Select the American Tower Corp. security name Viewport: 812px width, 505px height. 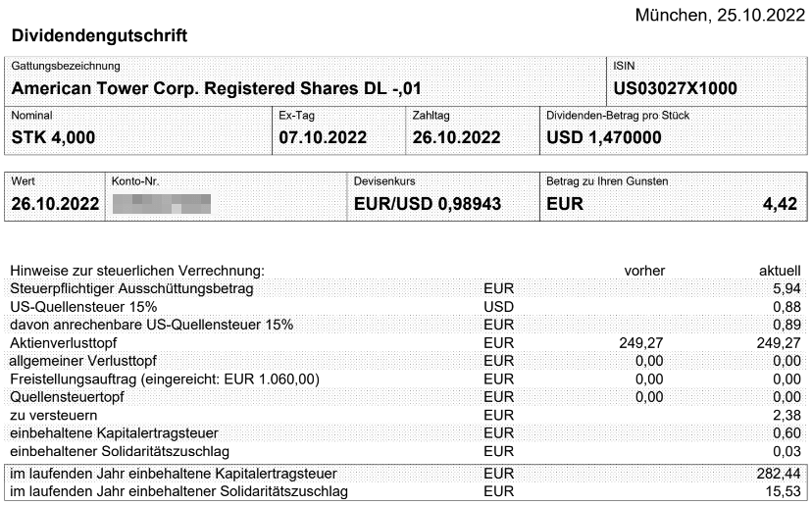click(x=216, y=88)
